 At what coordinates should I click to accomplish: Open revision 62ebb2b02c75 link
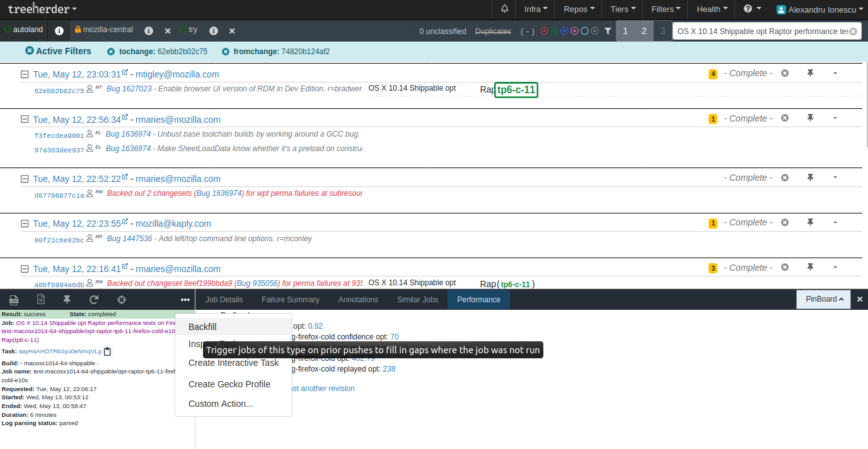tap(59, 91)
